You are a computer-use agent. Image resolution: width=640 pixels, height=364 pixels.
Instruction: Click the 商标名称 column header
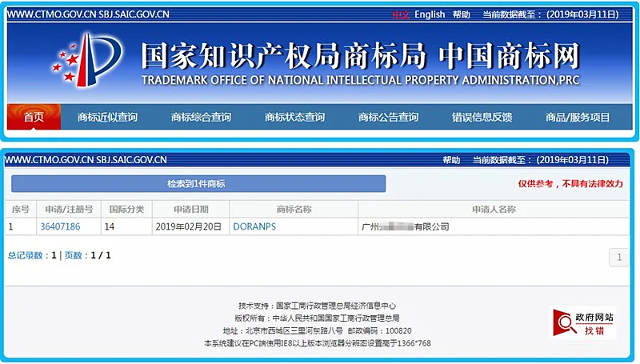pyautogui.click(x=294, y=210)
